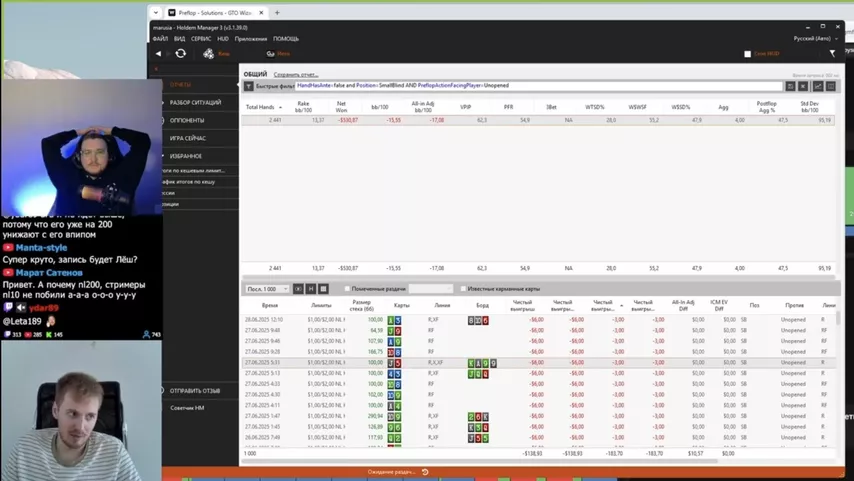
Task: Select the tournament mode icon in the toolbar
Action: tap(270, 53)
